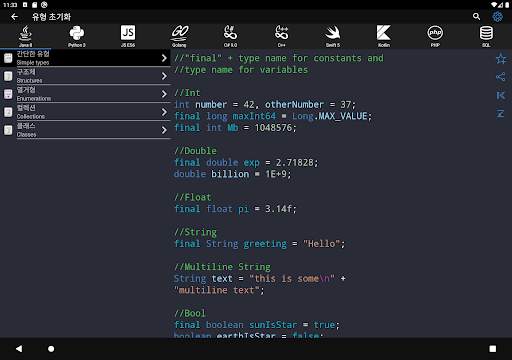
Task: Choose the Swift 5 language tab
Action: [333, 36]
